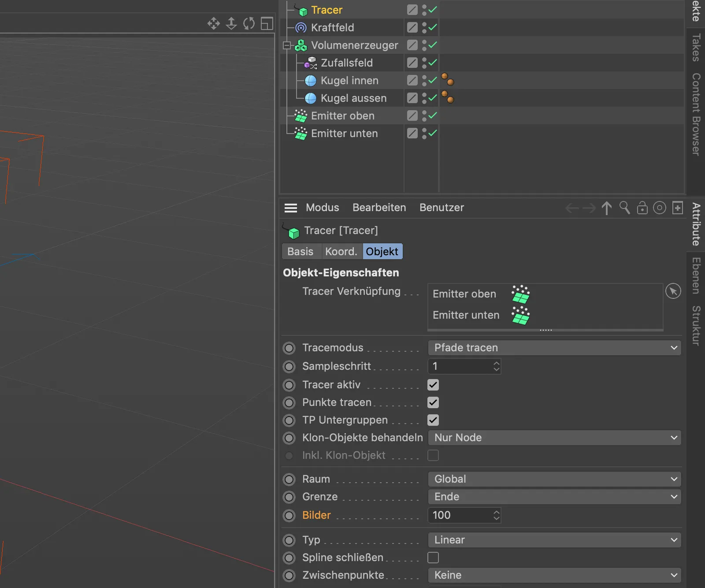Open the Raum dropdown set to Global
Viewport: 705px width, 588px height.
tap(554, 479)
